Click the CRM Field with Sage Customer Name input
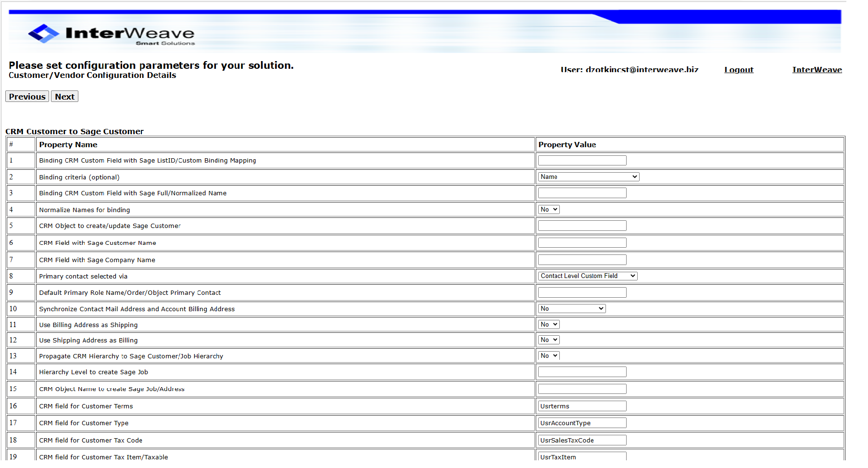The image size is (868, 468). (x=582, y=242)
